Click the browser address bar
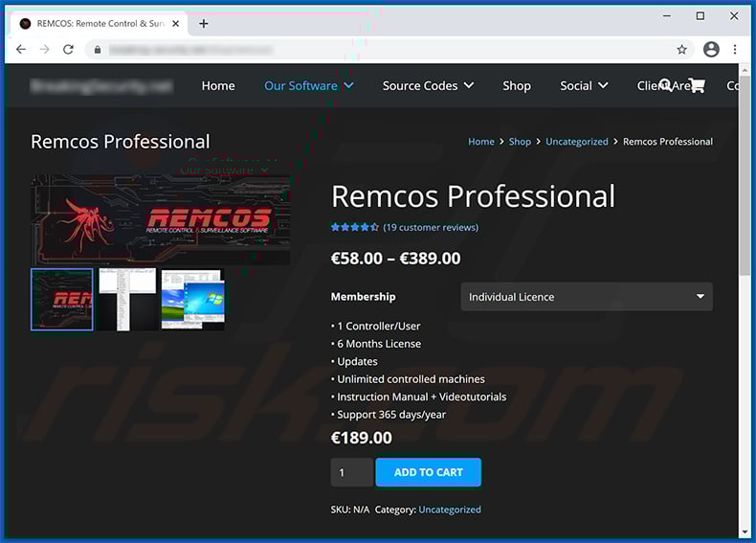756x543 pixels. [389, 49]
